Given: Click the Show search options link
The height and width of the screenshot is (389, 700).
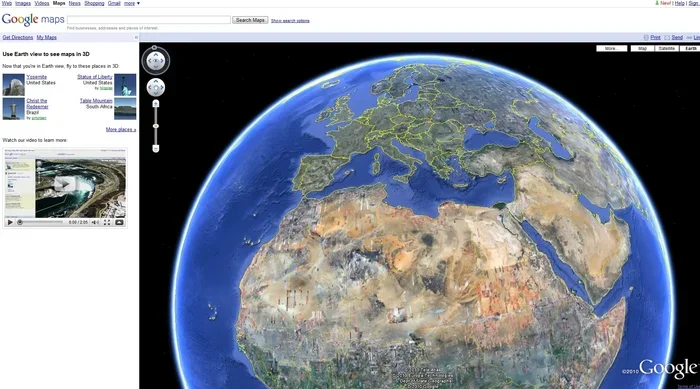Looking at the screenshot, I should pyautogui.click(x=290, y=21).
